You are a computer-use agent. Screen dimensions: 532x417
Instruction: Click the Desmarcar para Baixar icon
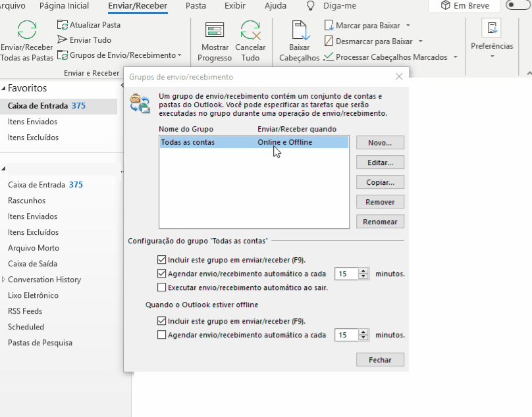tap(329, 41)
